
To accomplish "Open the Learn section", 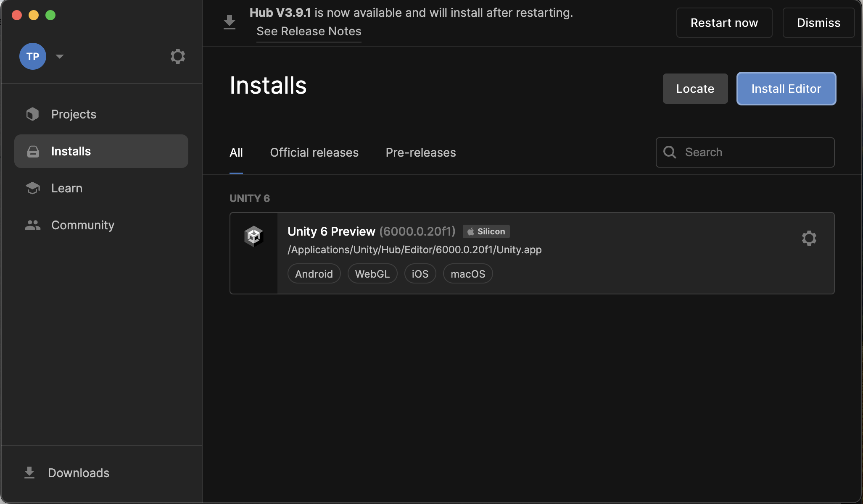I will 101,188.
